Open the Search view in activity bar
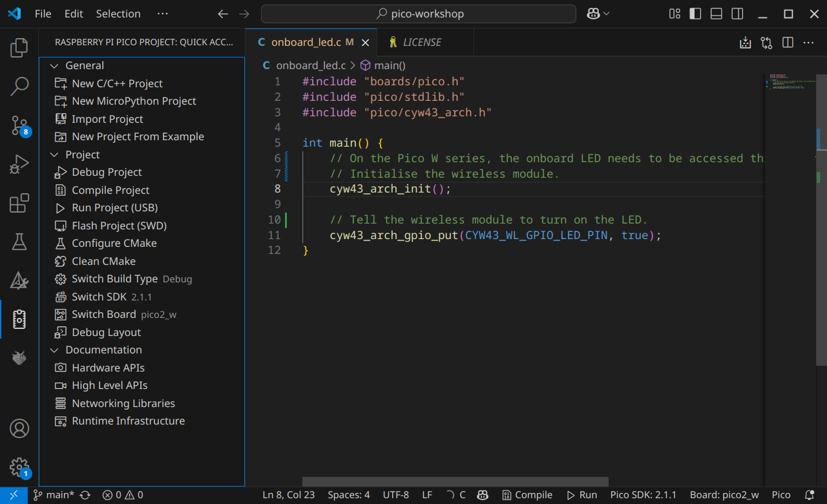Viewport: 827px width, 504px height. (x=19, y=86)
